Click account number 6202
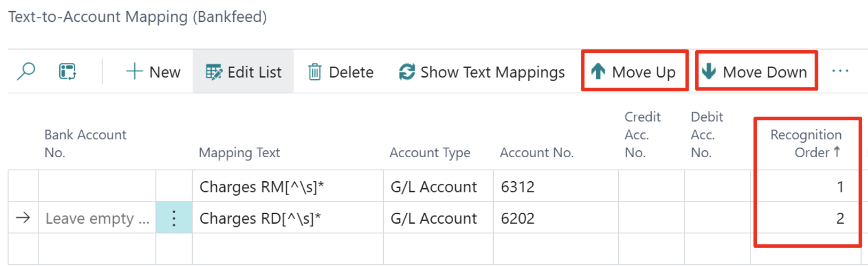 [x=518, y=219]
